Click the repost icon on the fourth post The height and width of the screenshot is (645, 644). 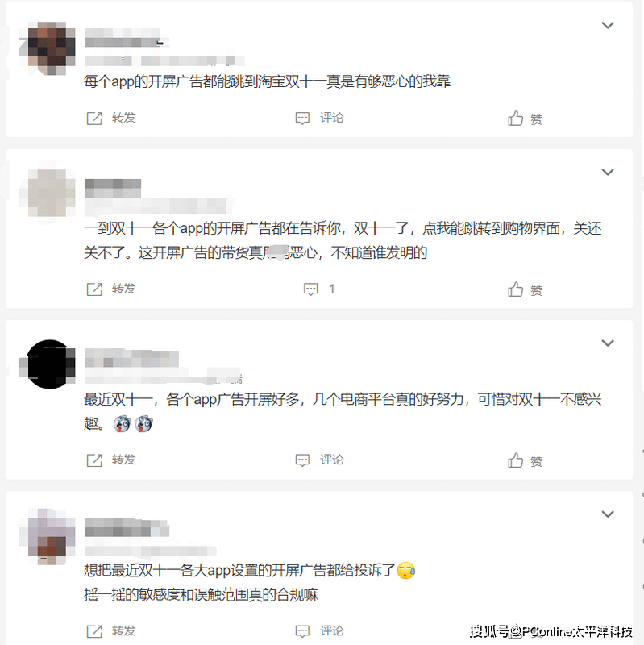coord(94,631)
